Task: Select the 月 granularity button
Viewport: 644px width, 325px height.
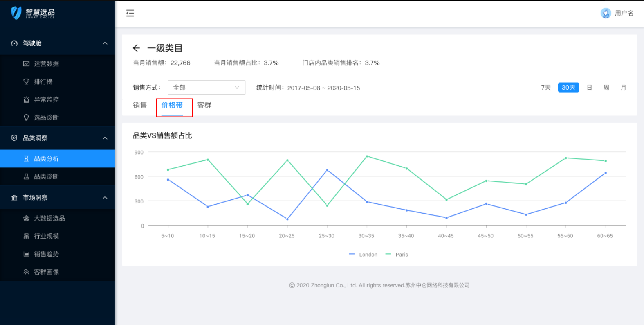Action: click(623, 88)
